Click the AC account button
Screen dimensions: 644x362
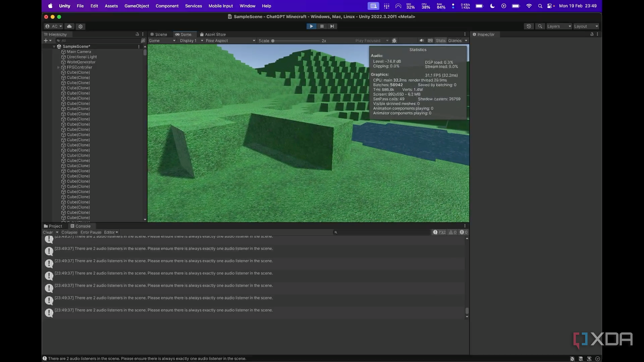click(54, 26)
